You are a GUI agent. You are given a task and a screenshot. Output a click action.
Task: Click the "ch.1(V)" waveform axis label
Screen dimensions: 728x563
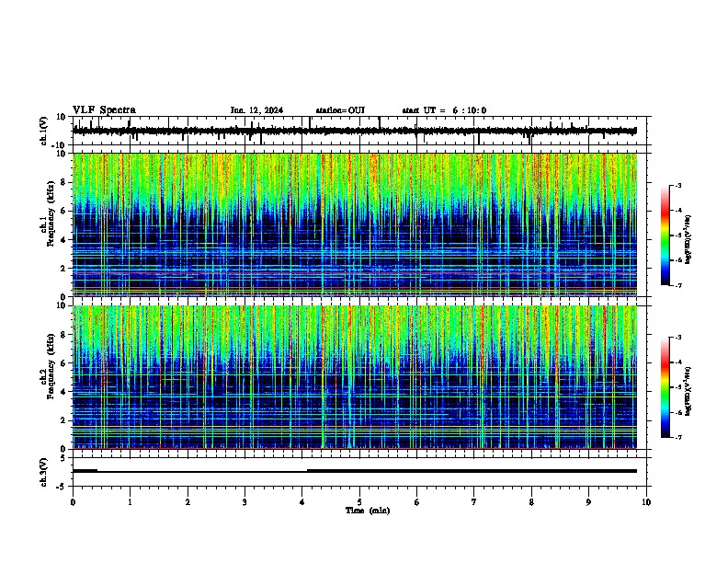coord(44,131)
